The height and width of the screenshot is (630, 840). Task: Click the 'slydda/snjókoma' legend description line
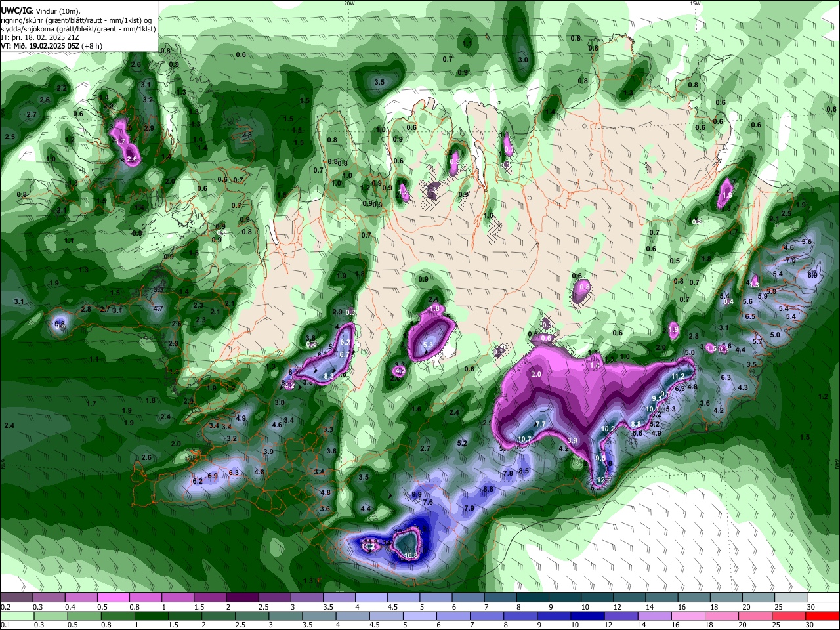[x=78, y=29]
